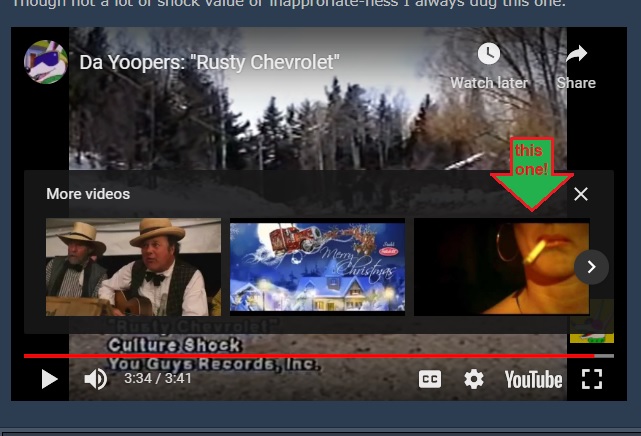
Task: Click the 3:34 / 3:41 time display
Action: coord(158,378)
